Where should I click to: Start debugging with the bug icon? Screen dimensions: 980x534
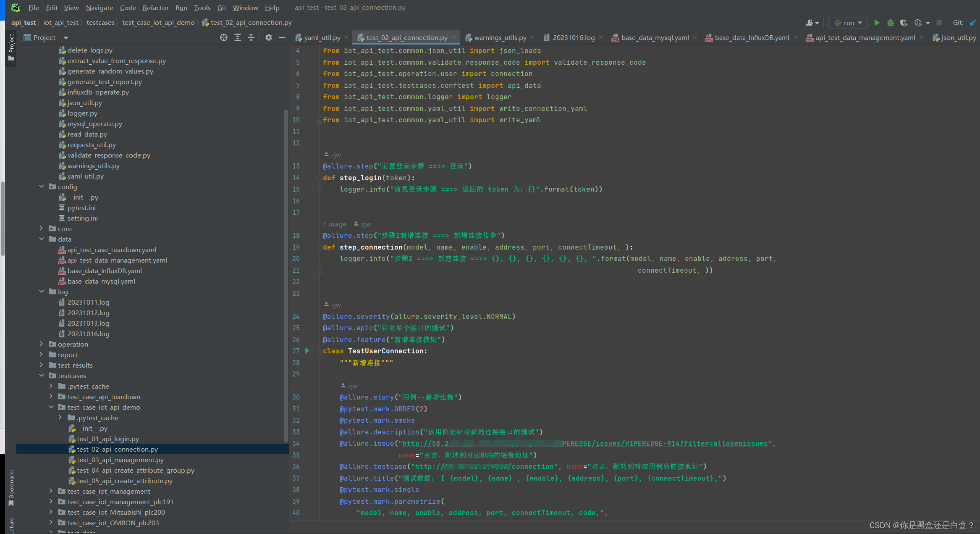point(891,23)
